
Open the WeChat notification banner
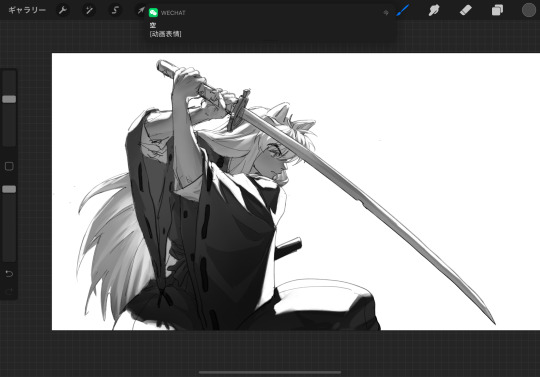tap(270, 23)
